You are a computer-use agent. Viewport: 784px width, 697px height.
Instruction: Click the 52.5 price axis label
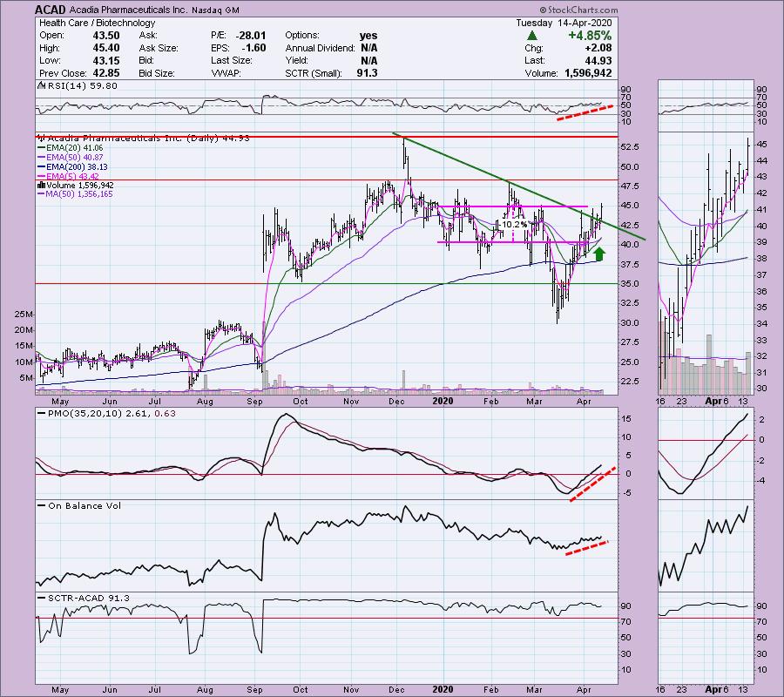(x=630, y=147)
